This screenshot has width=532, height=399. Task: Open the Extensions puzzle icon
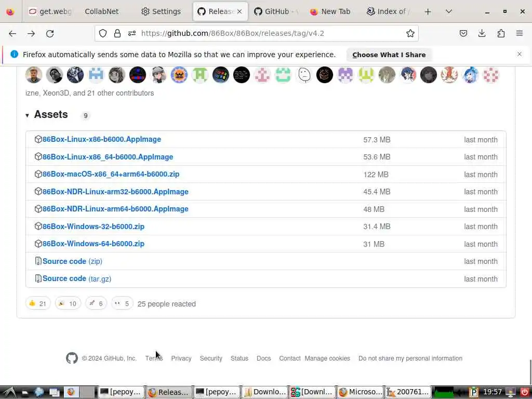coord(501,33)
